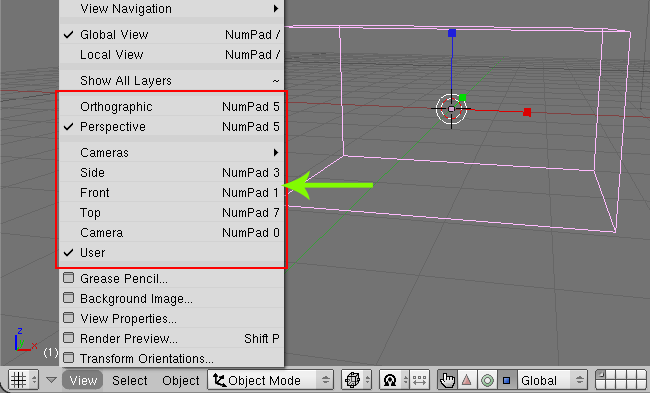
Task: Grab the red X-axis manipulator handle
Action: [x=527, y=112]
